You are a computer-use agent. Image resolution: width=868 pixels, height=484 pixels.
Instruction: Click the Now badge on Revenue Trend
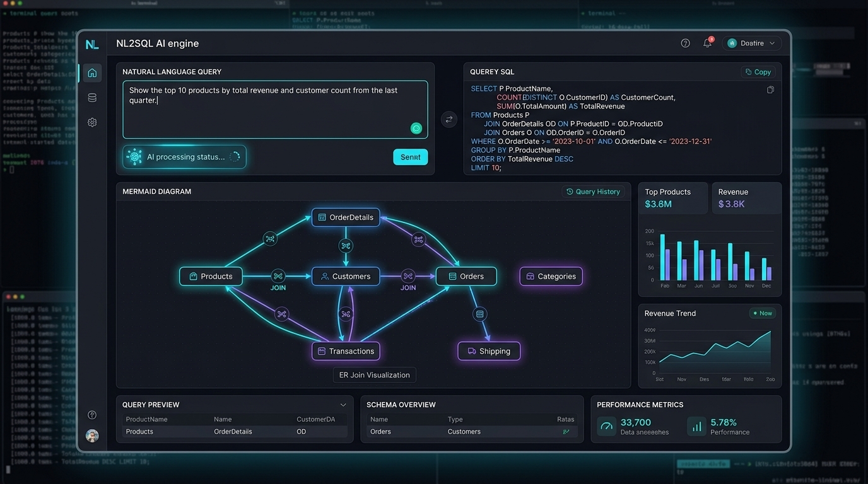[x=762, y=313]
